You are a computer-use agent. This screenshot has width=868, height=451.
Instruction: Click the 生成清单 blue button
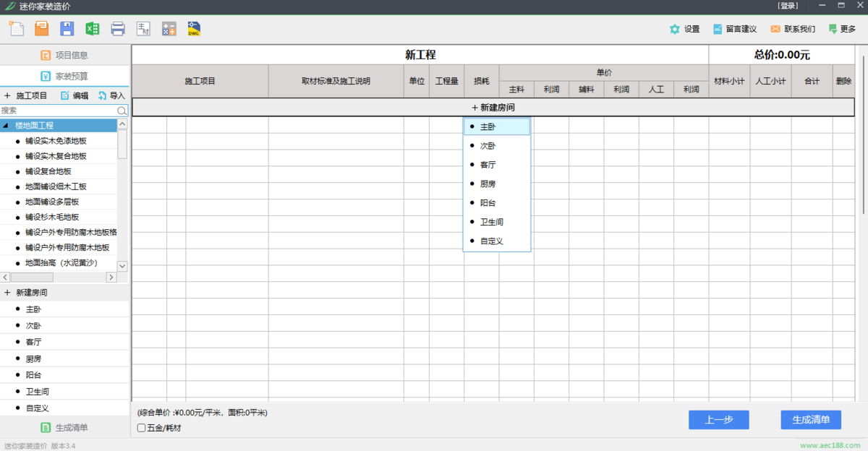811,420
